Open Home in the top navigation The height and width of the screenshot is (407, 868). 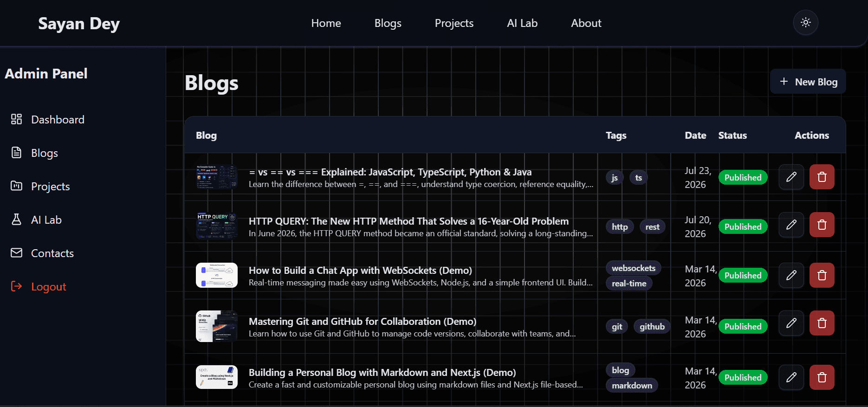coord(326,23)
